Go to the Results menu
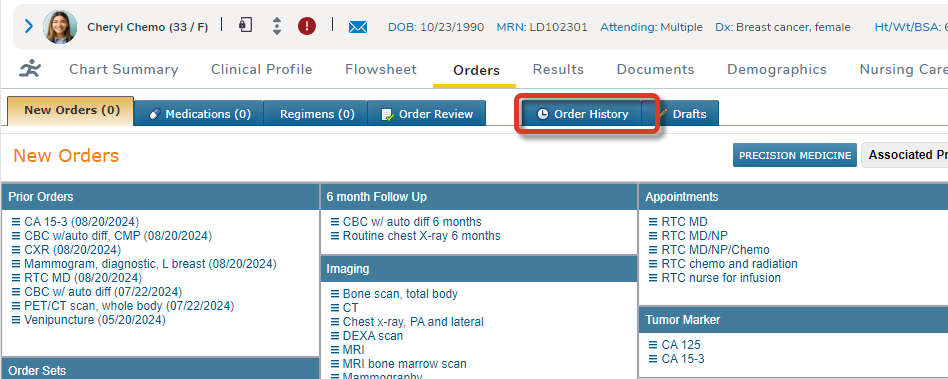Screen dimensions: 948x379 [558, 70]
